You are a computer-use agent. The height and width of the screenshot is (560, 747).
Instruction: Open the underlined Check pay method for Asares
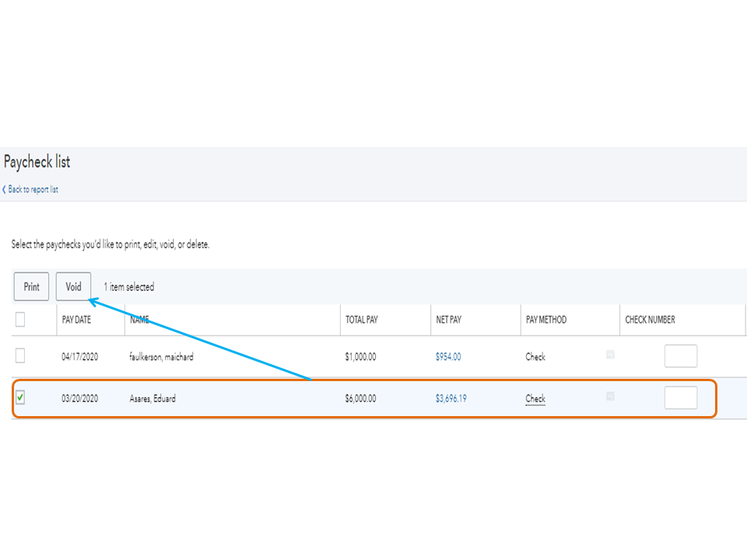[535, 399]
